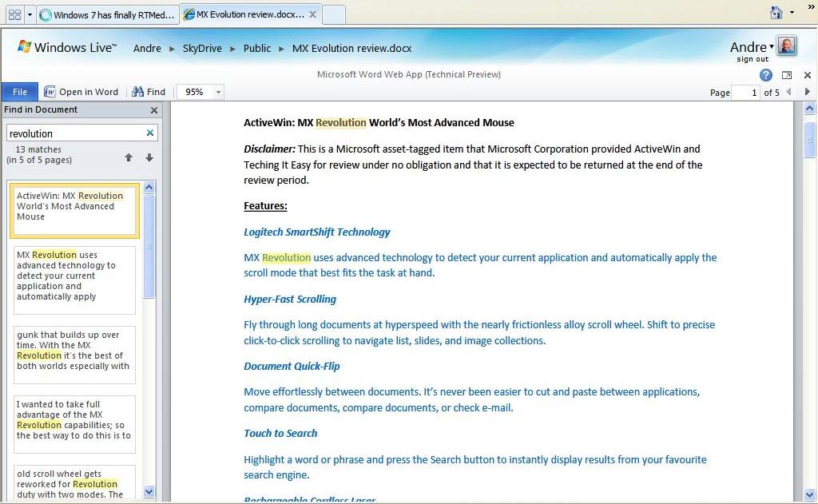Jump to previous search match arrow

click(x=129, y=157)
